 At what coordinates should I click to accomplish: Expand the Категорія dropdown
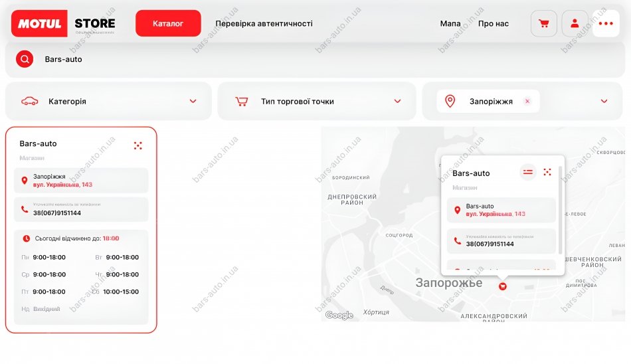(x=109, y=101)
